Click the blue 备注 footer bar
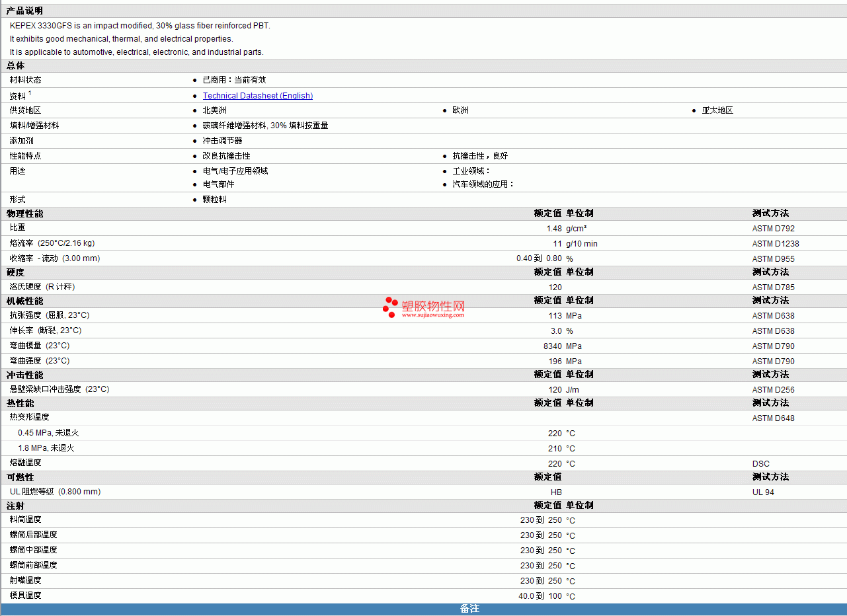 pyautogui.click(x=424, y=609)
